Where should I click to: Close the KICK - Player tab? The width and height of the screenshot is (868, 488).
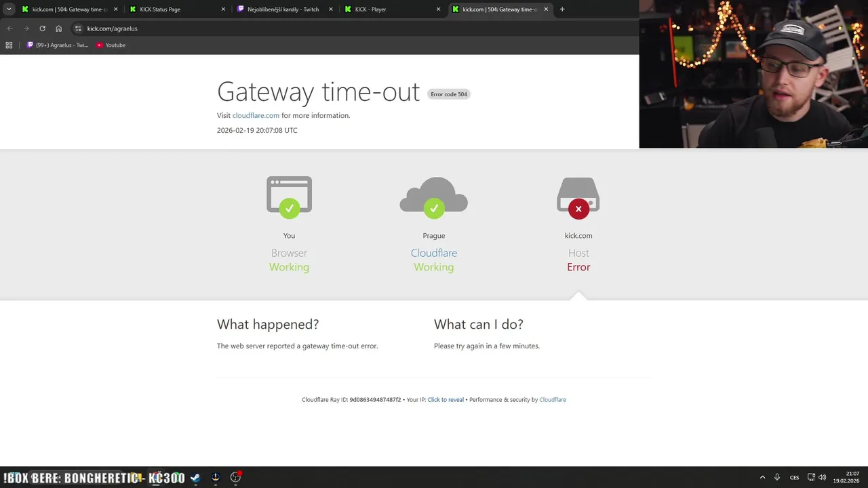click(438, 9)
